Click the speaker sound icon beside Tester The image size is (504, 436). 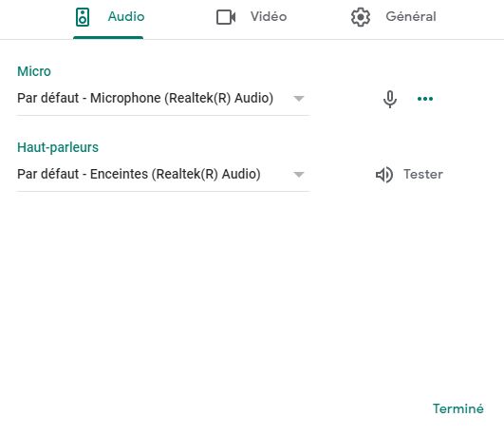click(384, 175)
